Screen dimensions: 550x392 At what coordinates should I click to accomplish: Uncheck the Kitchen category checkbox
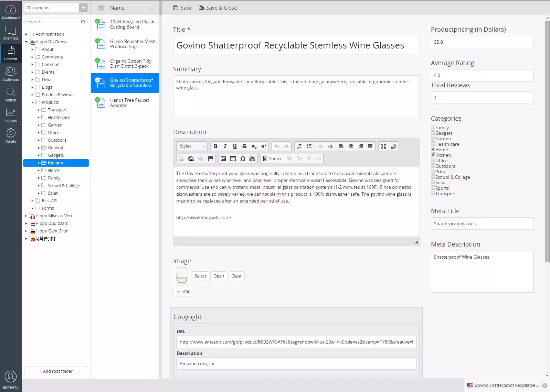coord(433,155)
